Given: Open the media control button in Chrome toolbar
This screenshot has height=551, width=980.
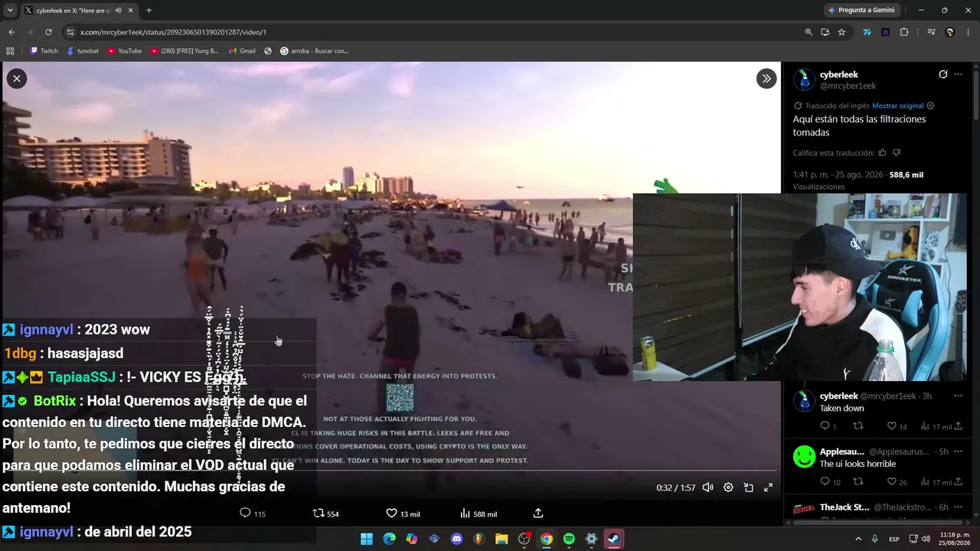Looking at the screenshot, I should (931, 32).
